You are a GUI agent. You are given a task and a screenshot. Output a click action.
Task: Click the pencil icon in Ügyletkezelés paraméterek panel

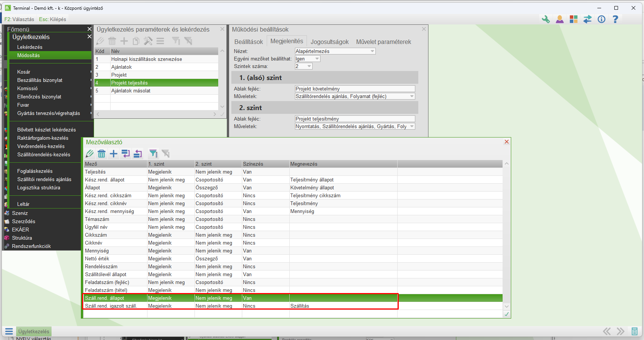[x=100, y=41]
